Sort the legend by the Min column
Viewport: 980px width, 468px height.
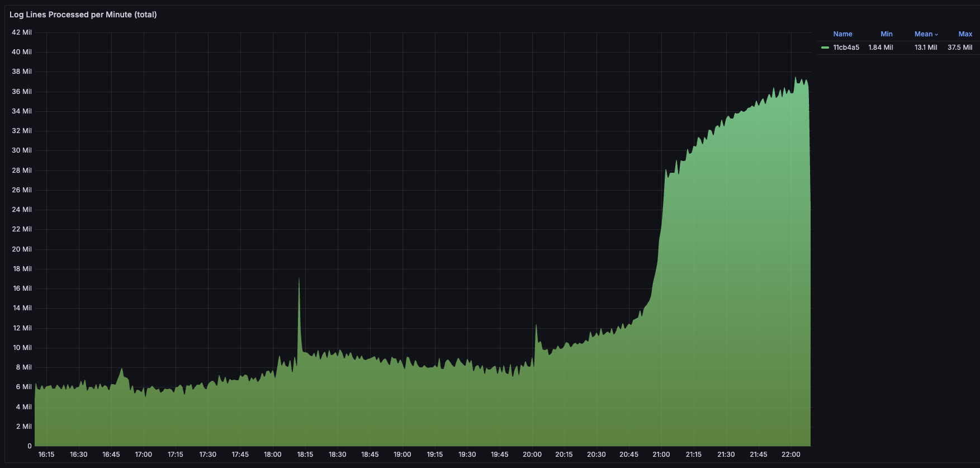(x=886, y=34)
